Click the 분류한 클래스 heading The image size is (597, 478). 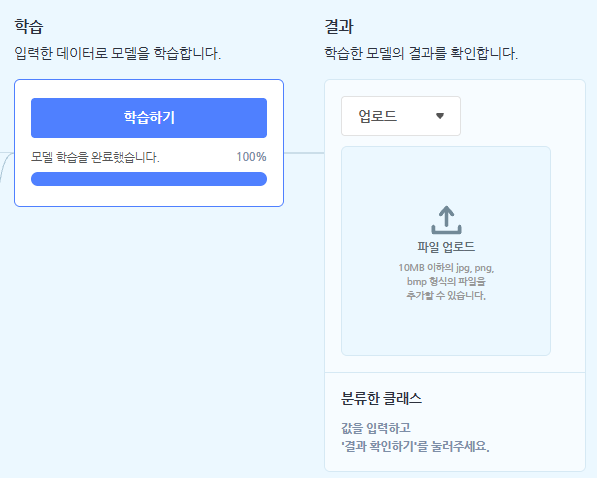tap(382, 398)
